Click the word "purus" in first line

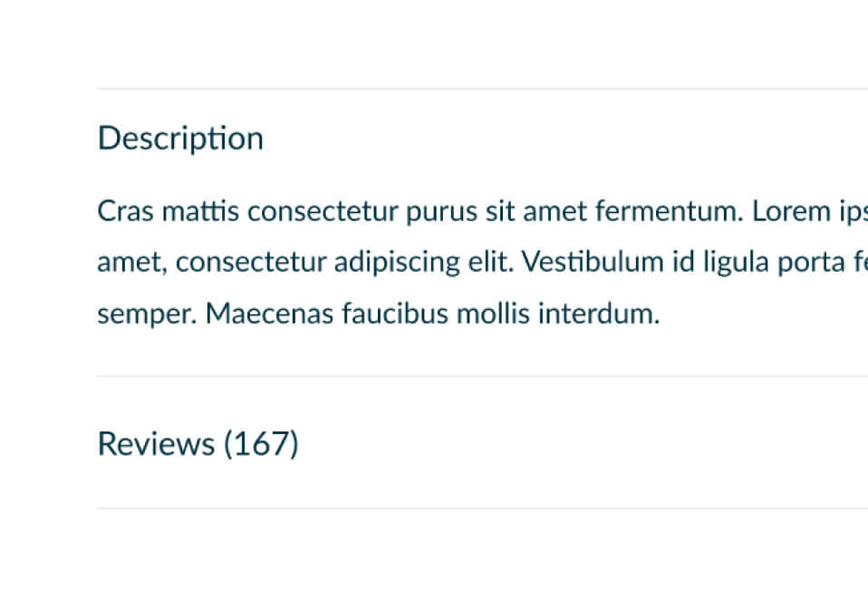441,212
